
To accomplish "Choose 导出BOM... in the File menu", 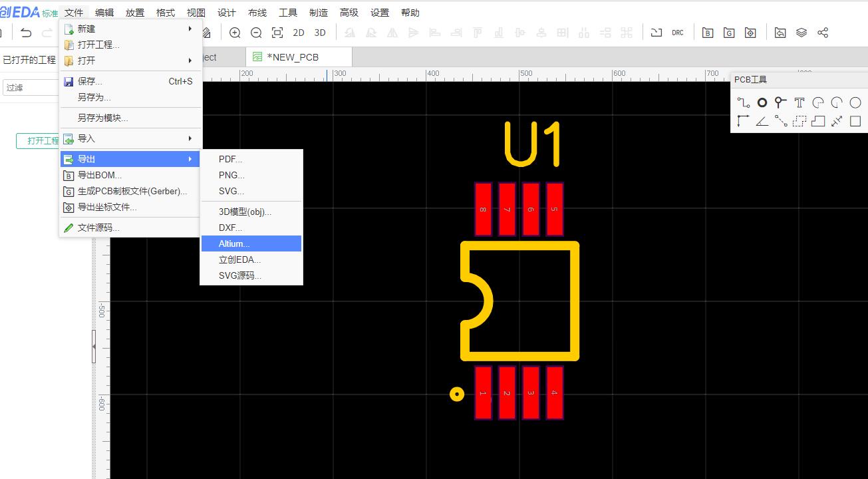I will click(x=130, y=175).
